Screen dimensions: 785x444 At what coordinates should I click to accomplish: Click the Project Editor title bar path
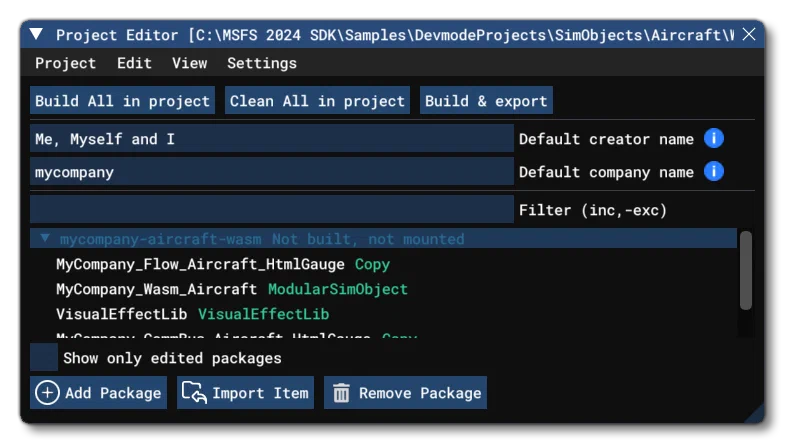point(395,35)
